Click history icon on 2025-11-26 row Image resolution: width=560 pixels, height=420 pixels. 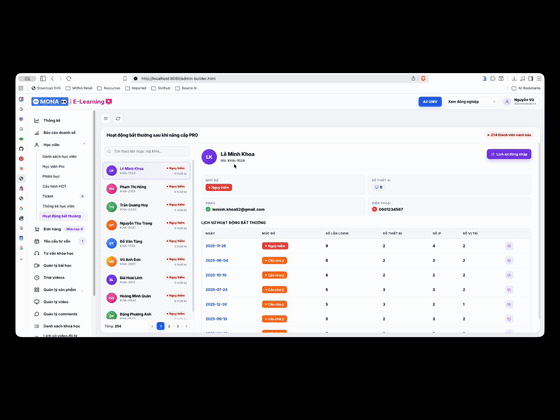[x=509, y=246]
